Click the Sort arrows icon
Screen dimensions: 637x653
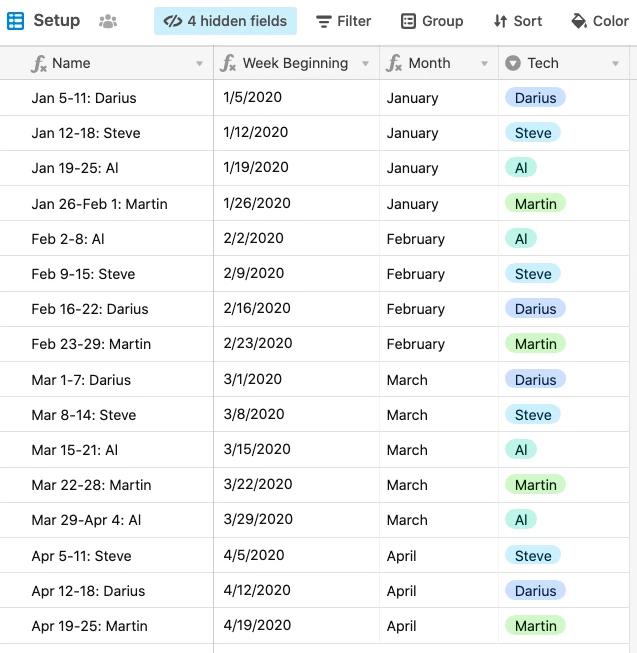click(x=500, y=21)
